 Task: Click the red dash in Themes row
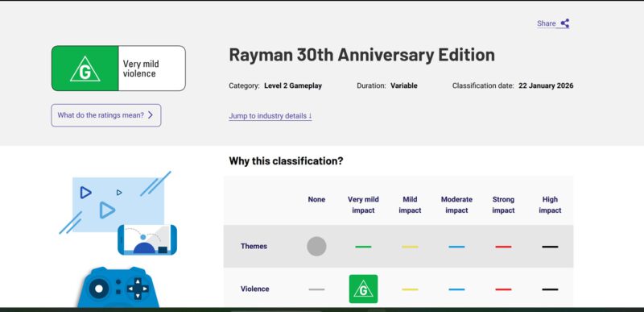504,247
